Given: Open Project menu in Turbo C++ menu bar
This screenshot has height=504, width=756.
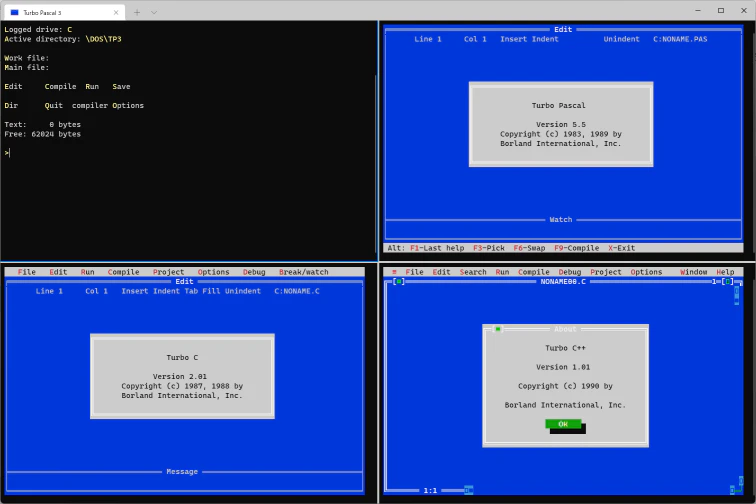Looking at the screenshot, I should [606, 272].
